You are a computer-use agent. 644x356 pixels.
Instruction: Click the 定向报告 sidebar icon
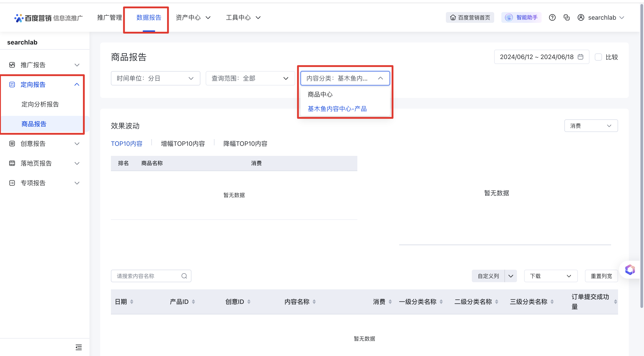tap(12, 85)
